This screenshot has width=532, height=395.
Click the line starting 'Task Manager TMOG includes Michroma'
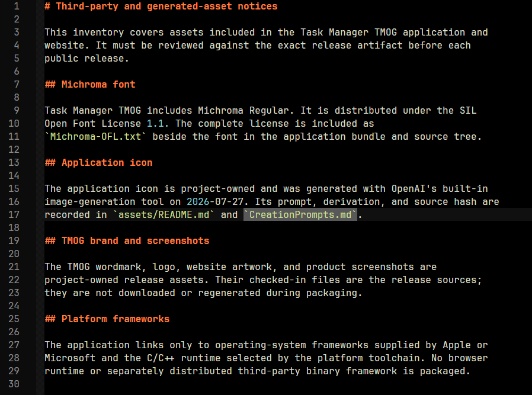point(261,111)
